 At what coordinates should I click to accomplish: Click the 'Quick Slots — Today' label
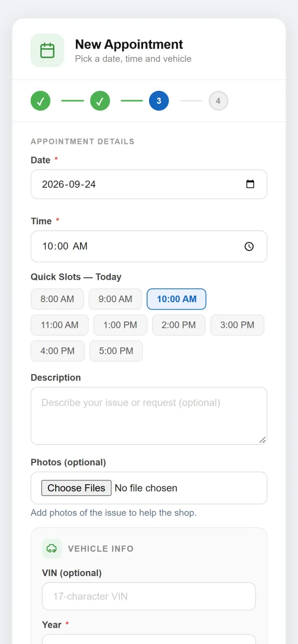point(76,277)
